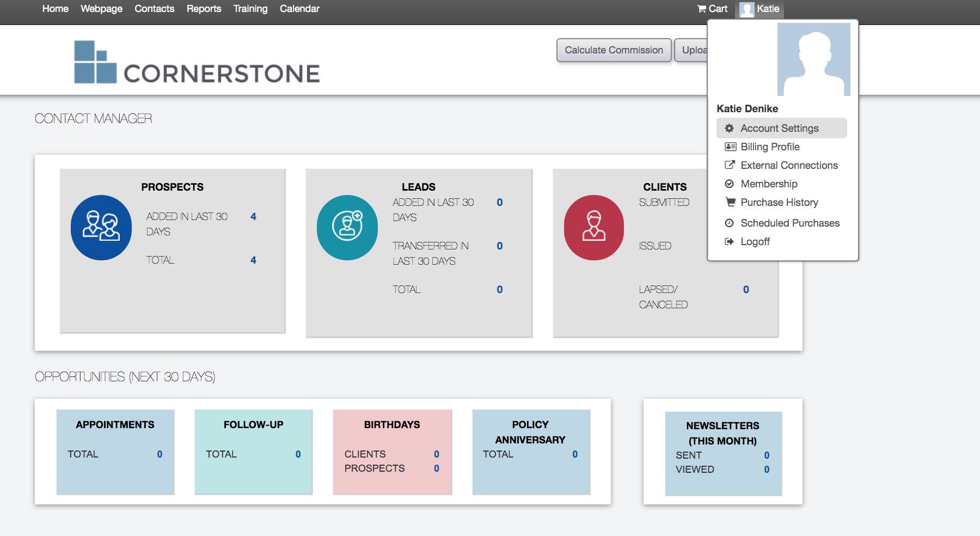Collapse the Katie user dropdown
This screenshot has width=980, height=536.
(x=759, y=9)
